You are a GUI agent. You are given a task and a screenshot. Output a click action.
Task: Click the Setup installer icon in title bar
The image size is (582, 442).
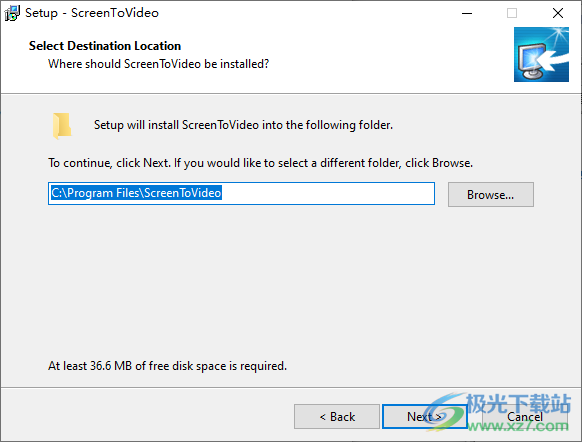pyautogui.click(x=12, y=13)
